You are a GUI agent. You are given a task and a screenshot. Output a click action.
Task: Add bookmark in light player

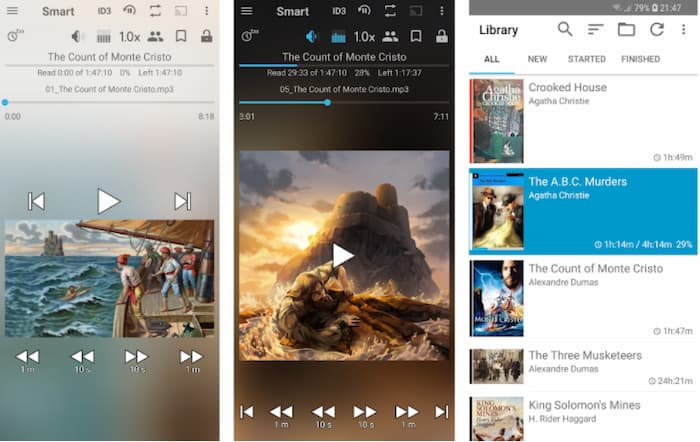click(181, 36)
